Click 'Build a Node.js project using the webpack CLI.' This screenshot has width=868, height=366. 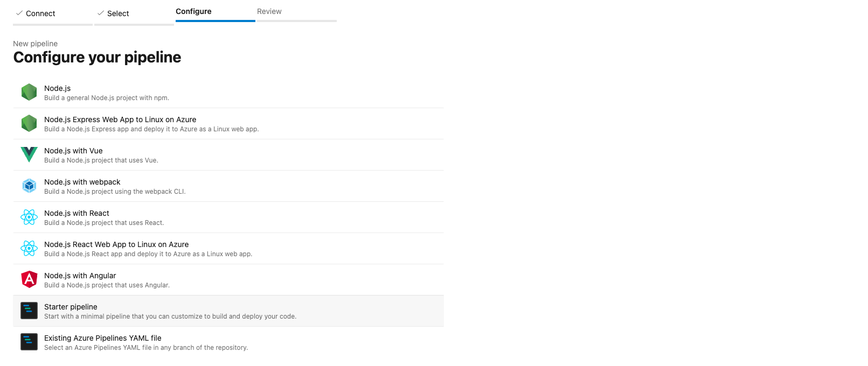point(115,192)
